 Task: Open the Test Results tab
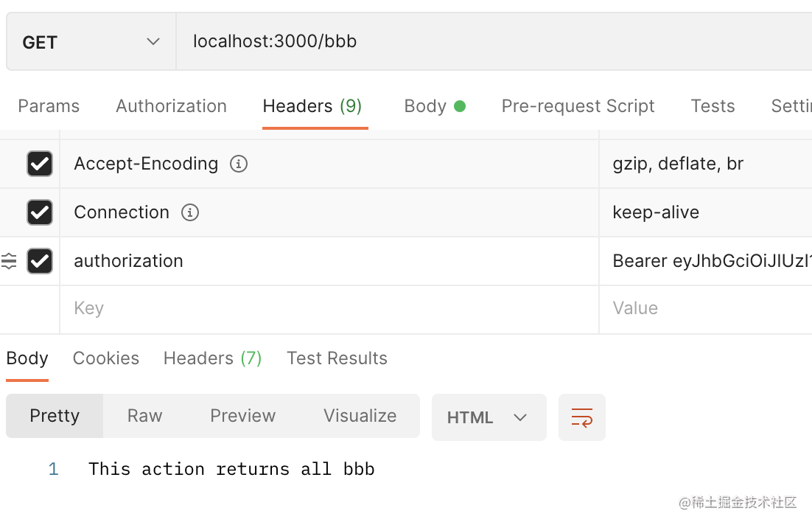click(337, 358)
